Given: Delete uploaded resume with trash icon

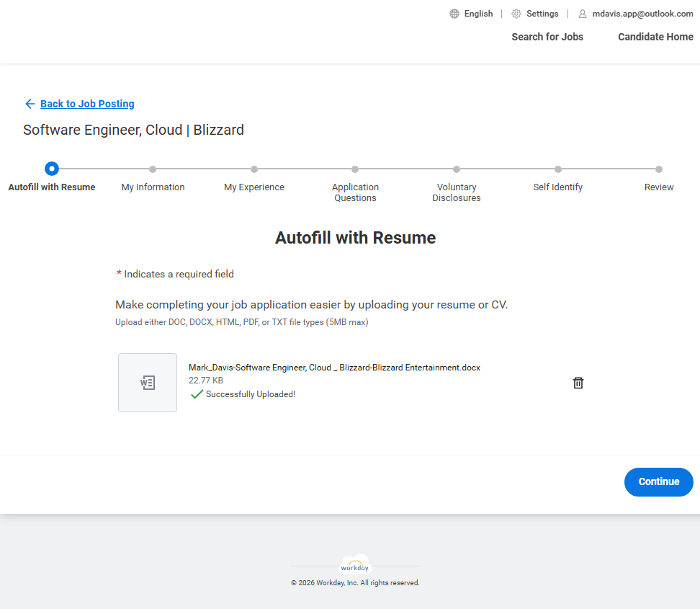Looking at the screenshot, I should [x=578, y=383].
